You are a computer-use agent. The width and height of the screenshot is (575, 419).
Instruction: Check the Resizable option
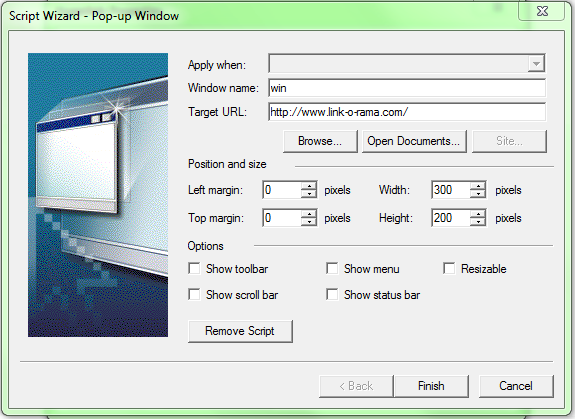[449, 268]
